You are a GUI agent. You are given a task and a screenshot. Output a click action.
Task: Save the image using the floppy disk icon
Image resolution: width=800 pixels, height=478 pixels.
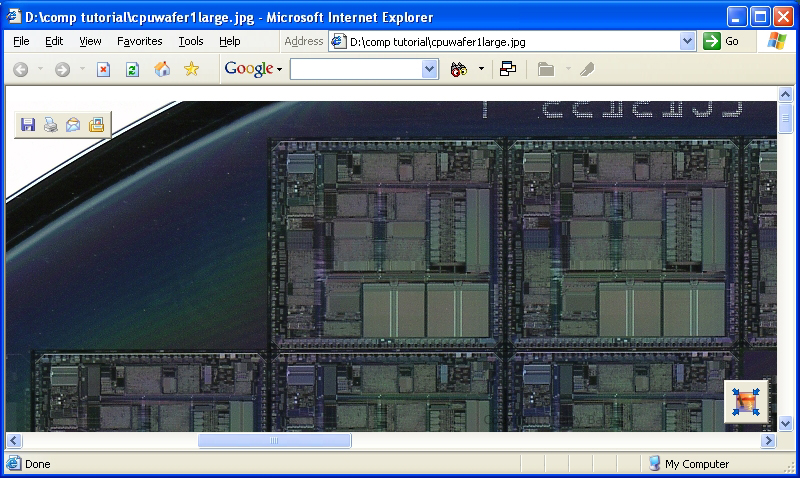pos(28,124)
